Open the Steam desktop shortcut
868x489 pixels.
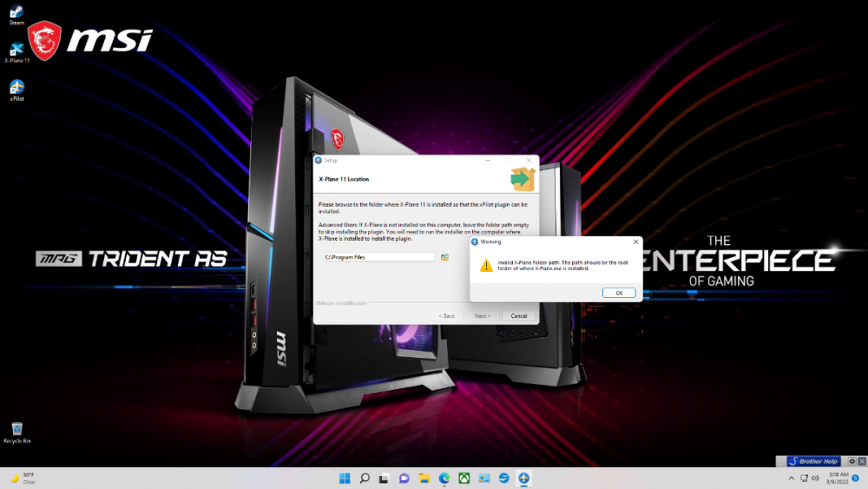[16, 15]
